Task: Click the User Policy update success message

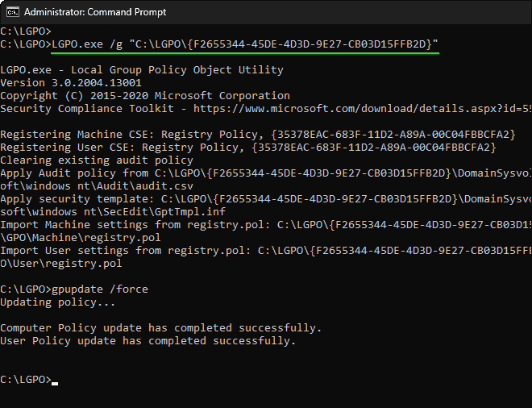Action: tap(148, 341)
